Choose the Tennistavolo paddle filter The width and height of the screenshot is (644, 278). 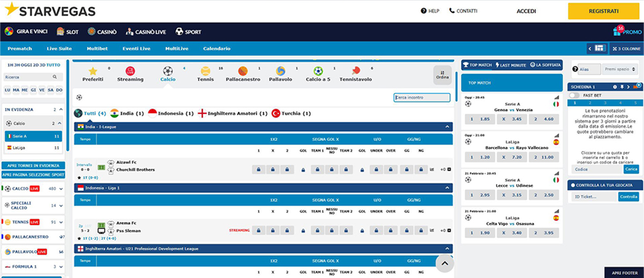tap(356, 74)
